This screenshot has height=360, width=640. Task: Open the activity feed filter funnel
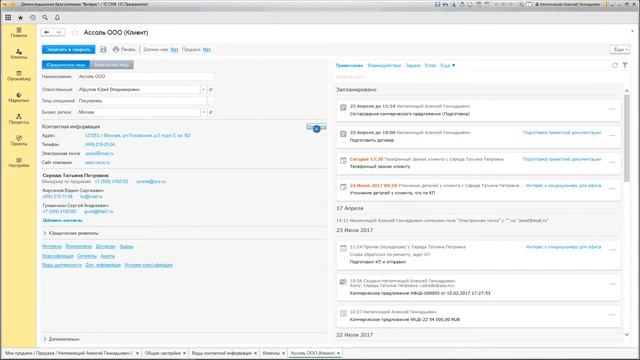[625, 65]
